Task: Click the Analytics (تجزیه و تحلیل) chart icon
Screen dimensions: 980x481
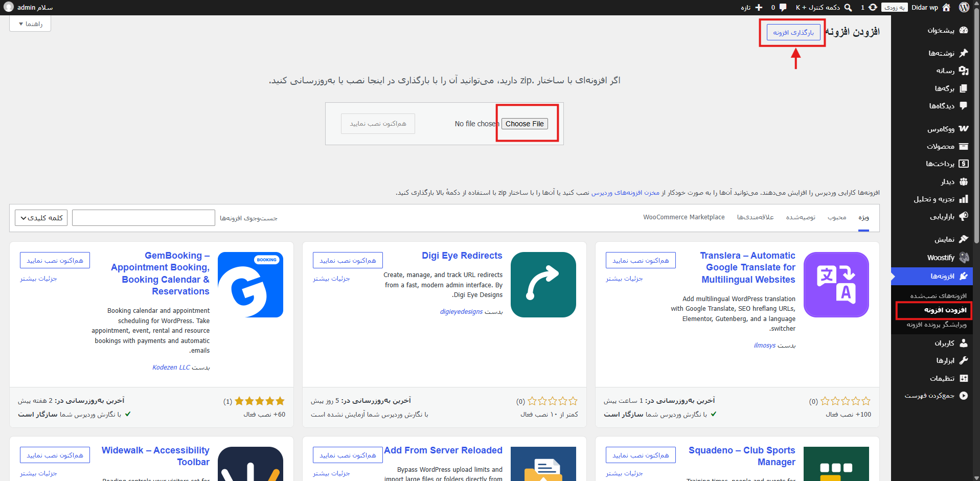Action: coord(964,199)
